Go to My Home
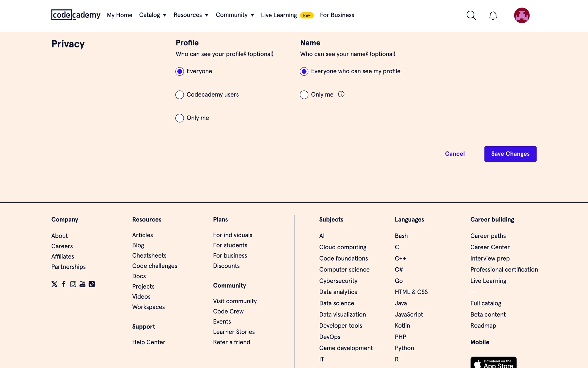588x368 pixels. click(119, 15)
